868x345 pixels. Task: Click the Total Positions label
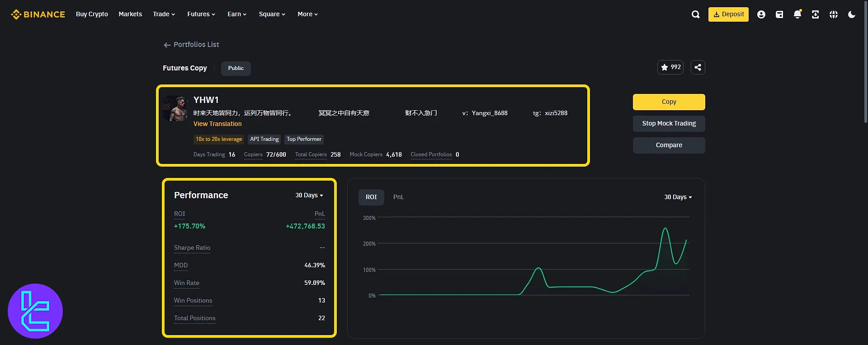[x=195, y=318]
